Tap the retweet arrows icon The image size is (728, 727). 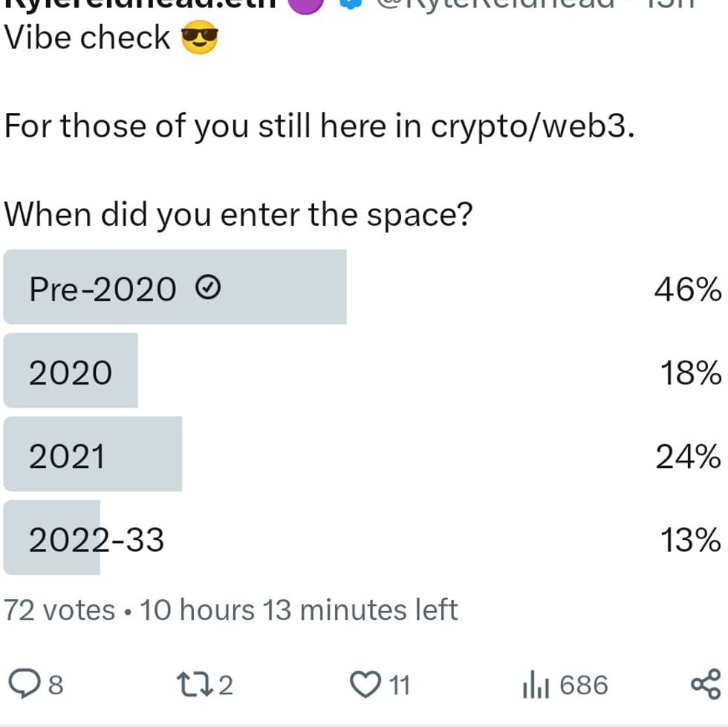[x=194, y=685]
